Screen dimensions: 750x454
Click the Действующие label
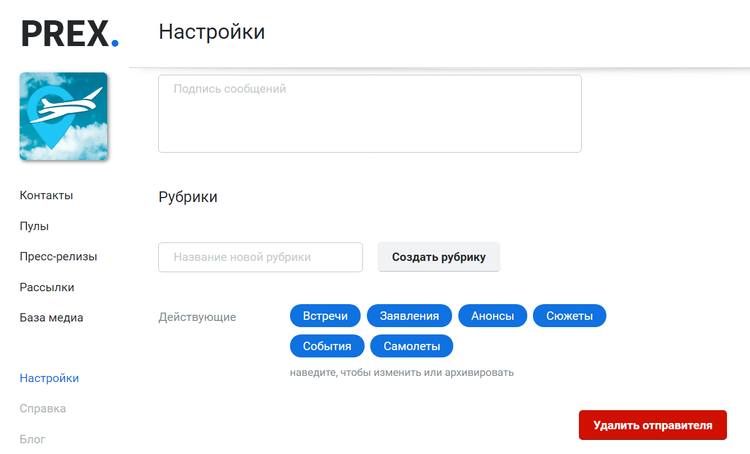tap(197, 317)
